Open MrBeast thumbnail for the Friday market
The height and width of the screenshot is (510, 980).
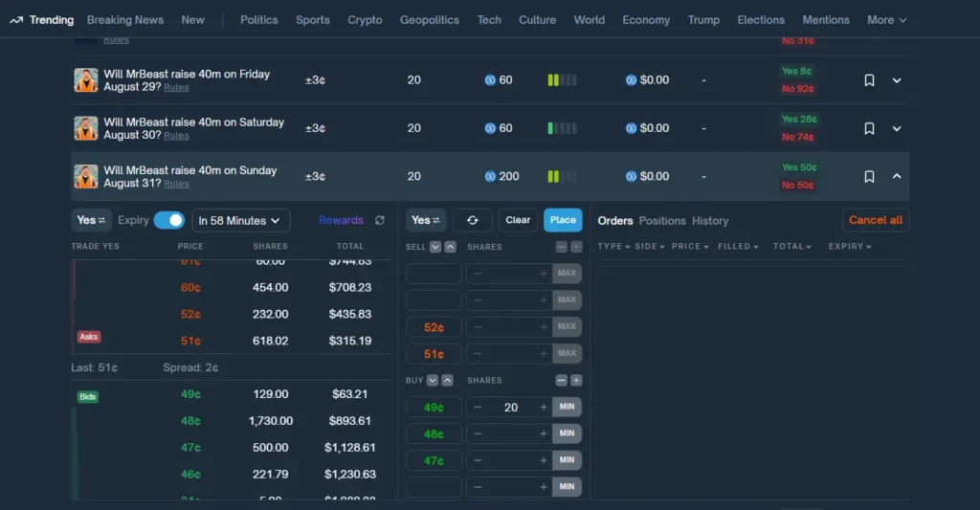click(85, 80)
